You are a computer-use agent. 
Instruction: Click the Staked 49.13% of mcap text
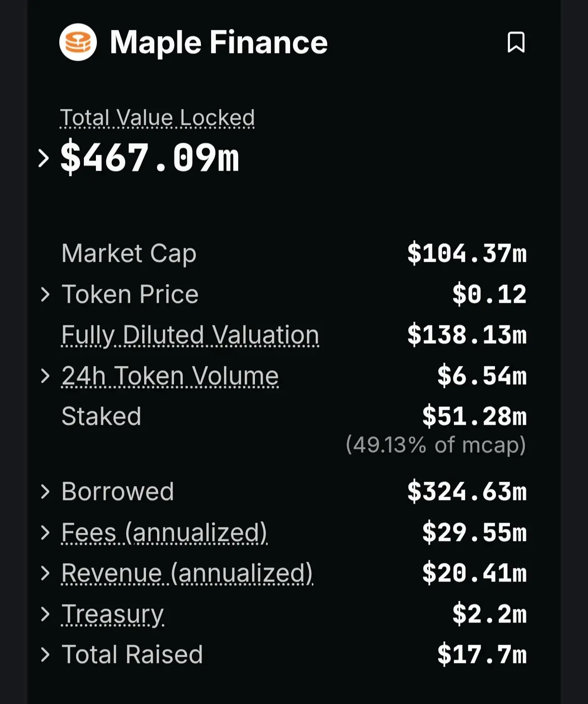(436, 445)
